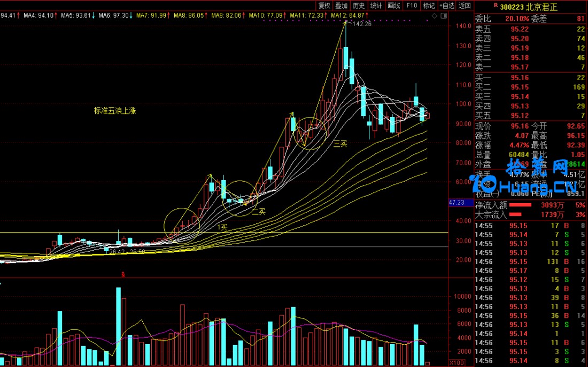Viewport: 588px width, 367px height.
Task: Click the 标准五浪上涨 chart annotation
Action: [115, 111]
